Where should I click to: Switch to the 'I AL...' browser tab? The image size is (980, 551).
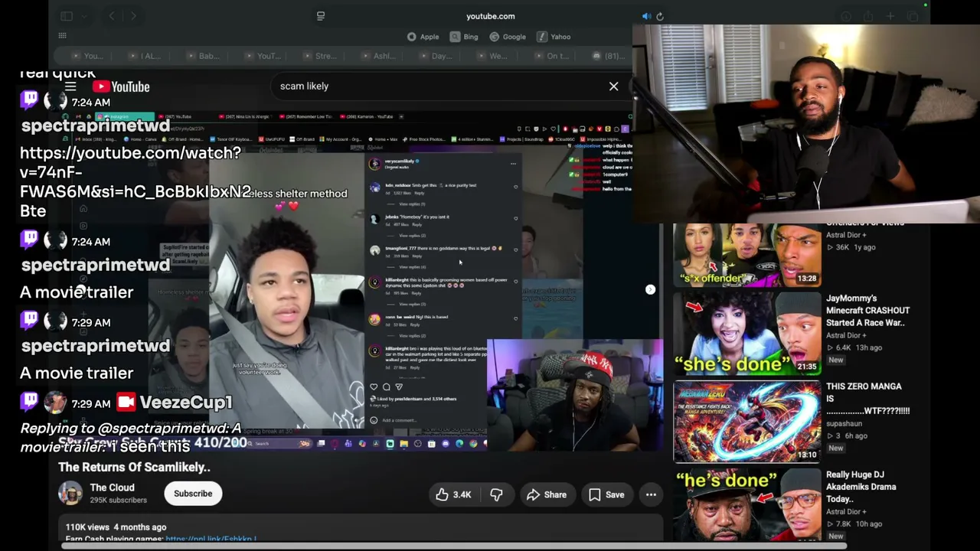tap(145, 56)
